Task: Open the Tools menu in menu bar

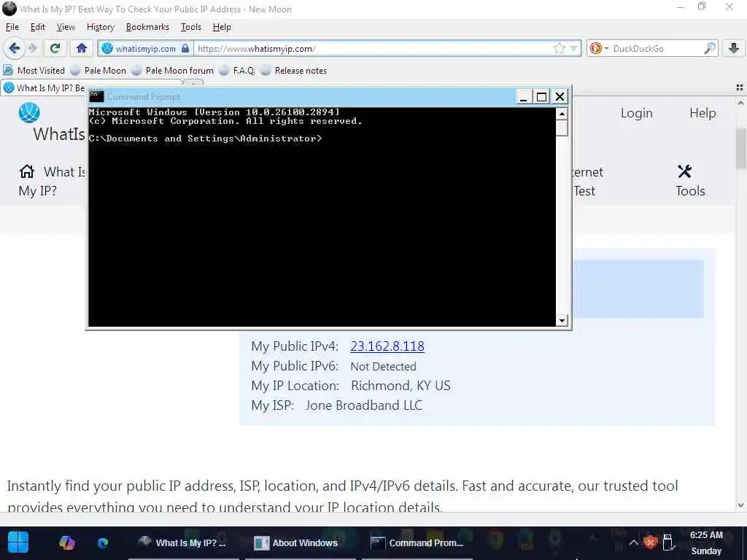Action: click(x=191, y=27)
